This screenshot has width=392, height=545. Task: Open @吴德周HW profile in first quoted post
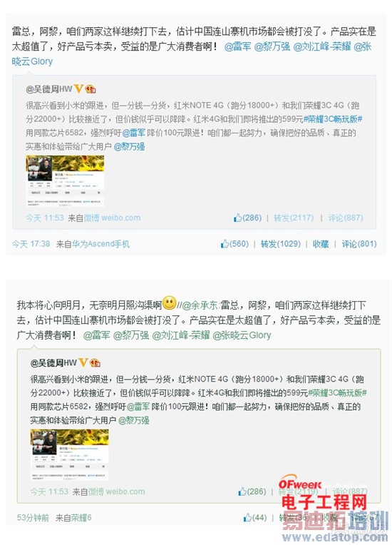pyautogui.click(x=49, y=89)
